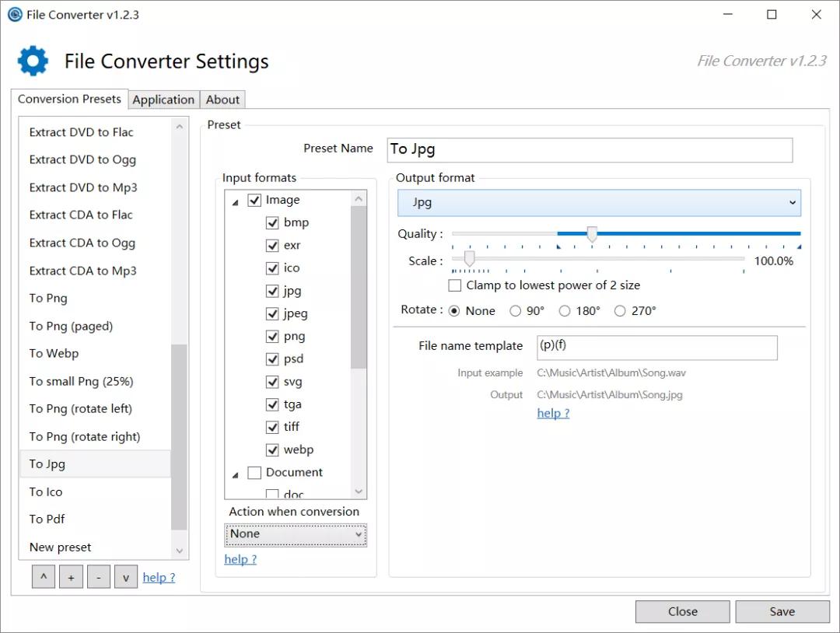This screenshot has width=840, height=633.
Task: Enable Clamp to lowest power of 2 size
Action: coord(455,286)
